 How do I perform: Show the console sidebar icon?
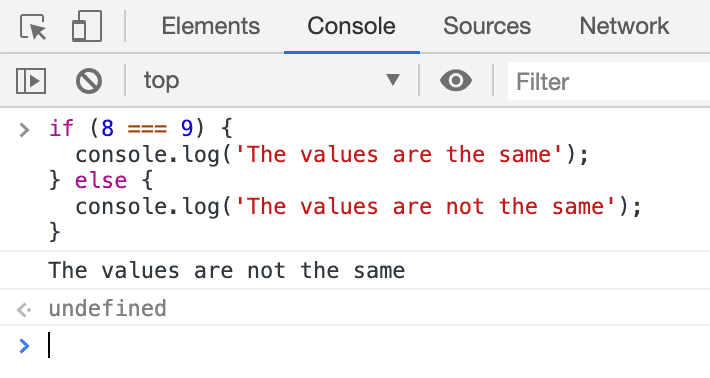[x=31, y=81]
